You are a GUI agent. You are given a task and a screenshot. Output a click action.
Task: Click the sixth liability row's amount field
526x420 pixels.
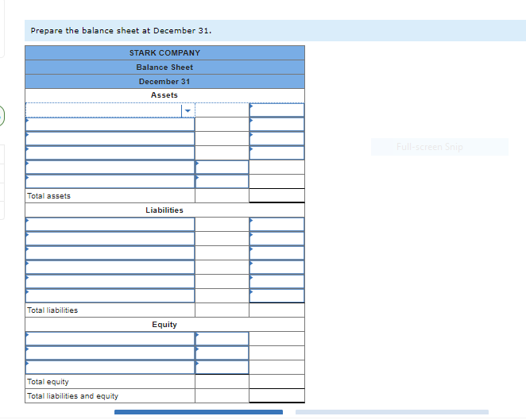(x=277, y=295)
